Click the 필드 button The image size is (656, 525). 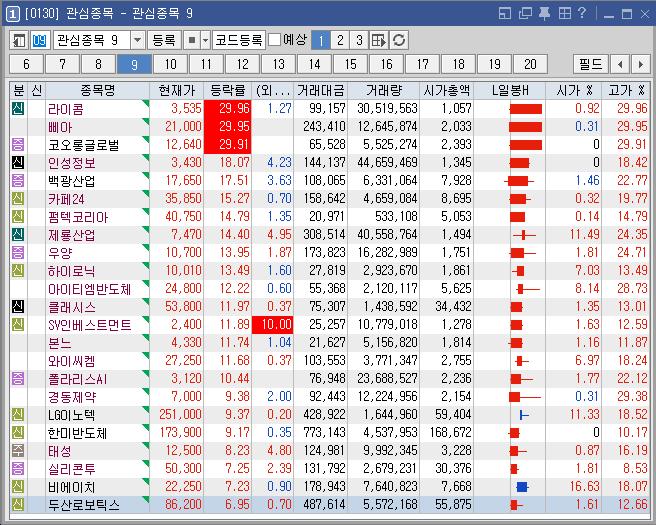[x=590, y=64]
